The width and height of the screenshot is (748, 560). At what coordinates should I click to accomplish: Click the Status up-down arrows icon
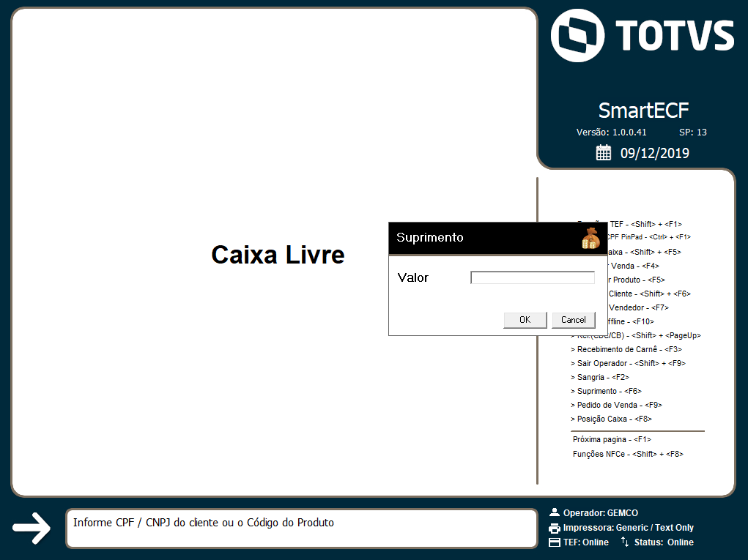click(625, 542)
